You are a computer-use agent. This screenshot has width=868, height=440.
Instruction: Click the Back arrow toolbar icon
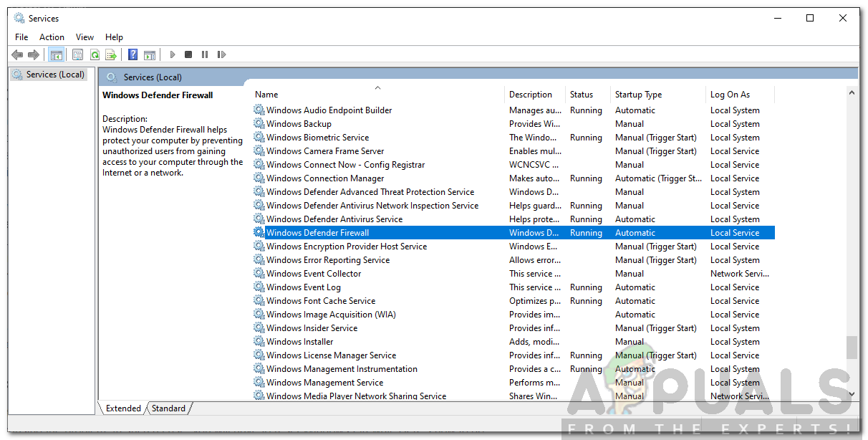(17, 54)
